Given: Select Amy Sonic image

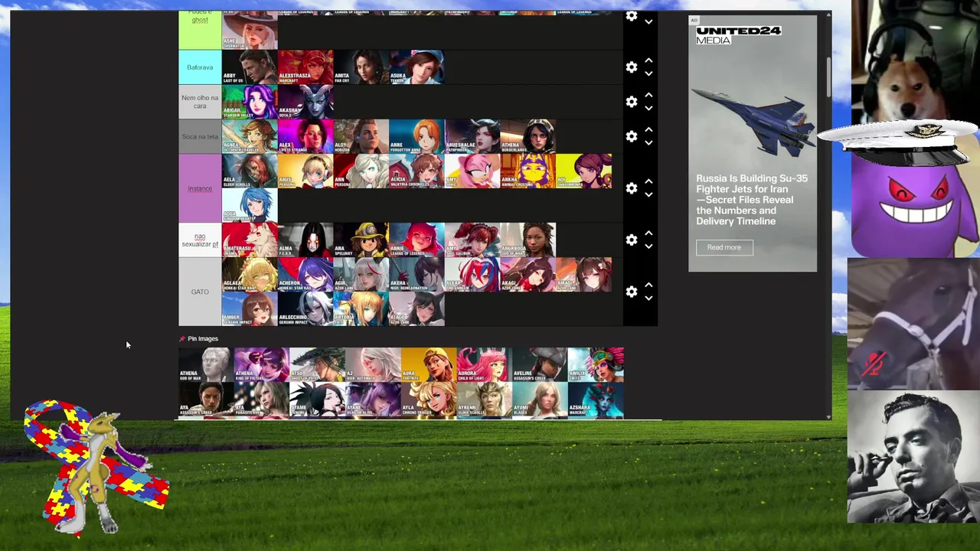Looking at the screenshot, I should (x=472, y=171).
